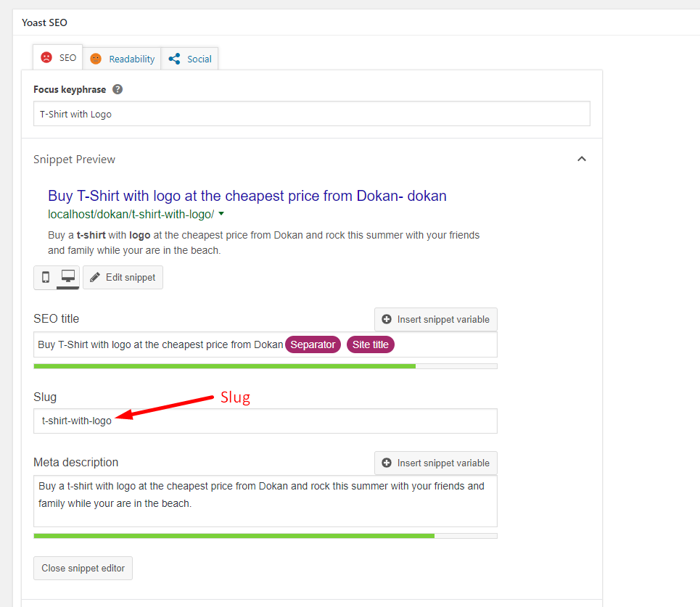This screenshot has height=607, width=700.
Task: Select the Site title variable tag
Action: click(371, 344)
